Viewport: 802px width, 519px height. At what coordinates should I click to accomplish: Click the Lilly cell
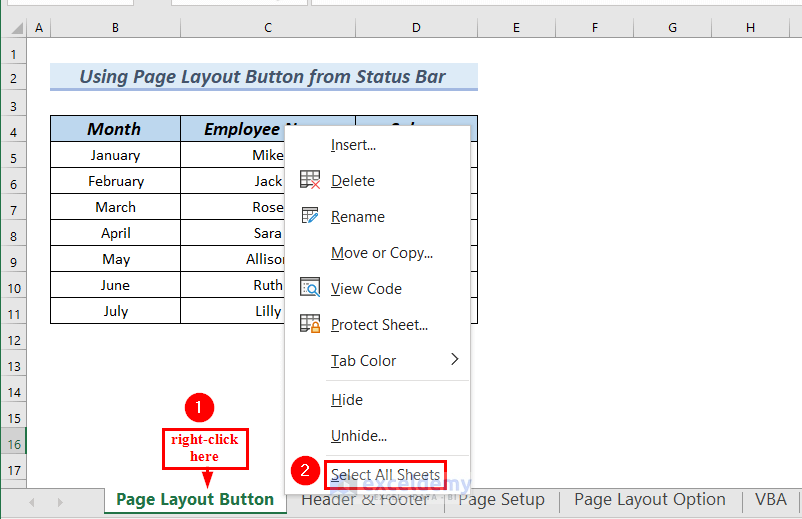point(233,311)
